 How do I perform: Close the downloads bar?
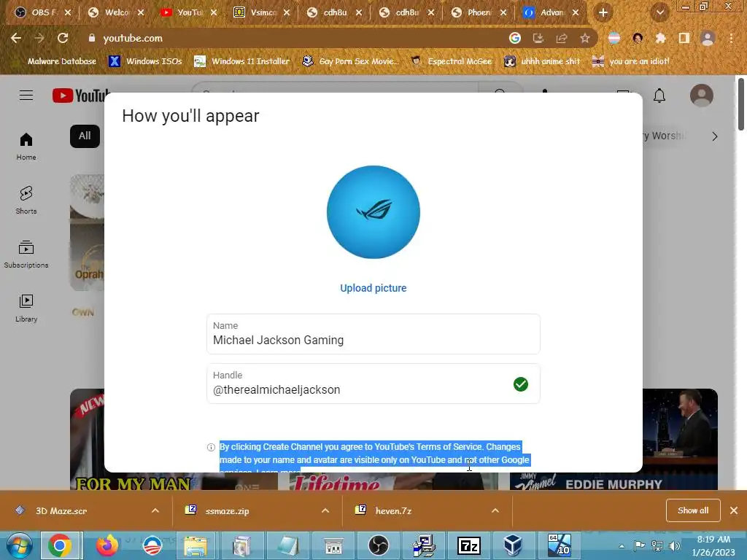[x=734, y=510]
